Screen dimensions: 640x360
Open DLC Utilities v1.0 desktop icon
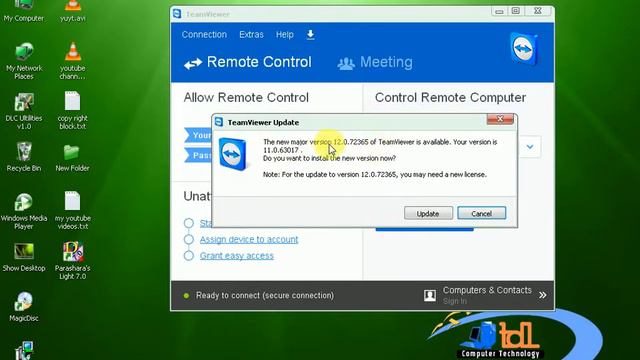tap(24, 111)
